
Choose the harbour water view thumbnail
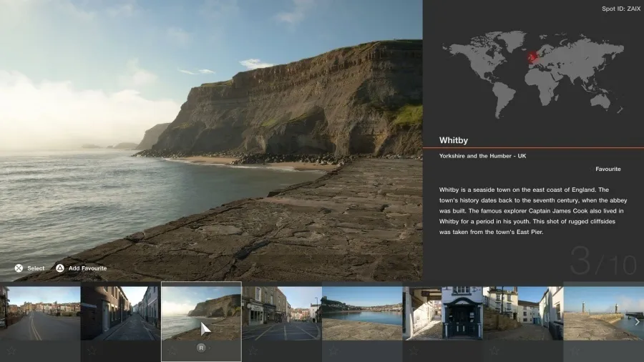(362, 313)
